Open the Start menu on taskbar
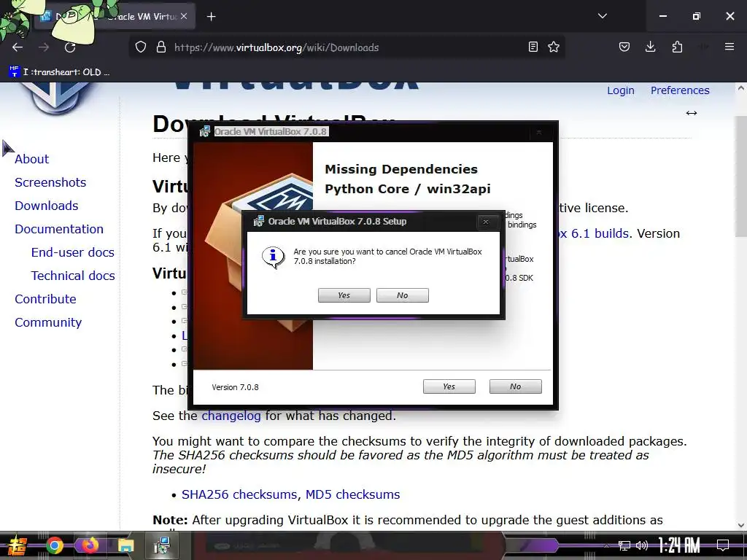The height and width of the screenshot is (560, 747). (17, 545)
